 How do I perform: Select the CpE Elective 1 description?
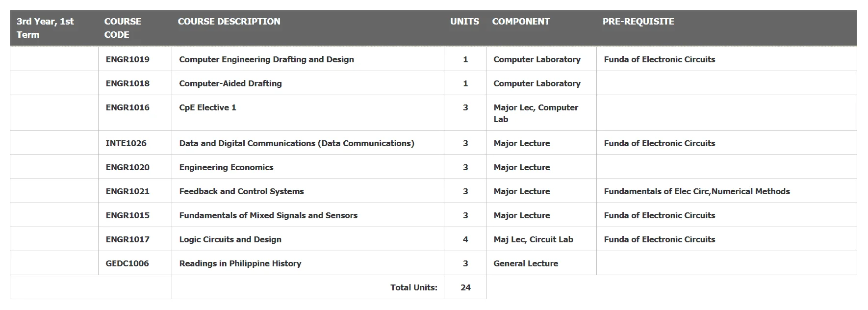coord(207,107)
